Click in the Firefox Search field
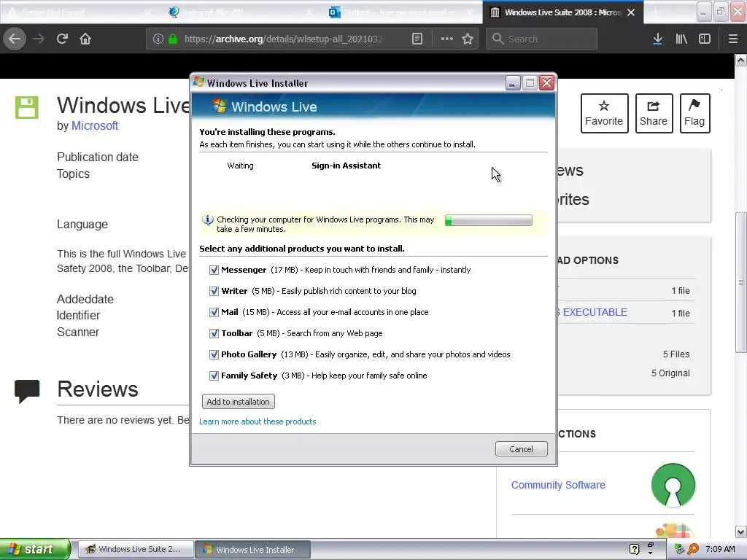Screen dimensions: 747x560 pos(541,39)
